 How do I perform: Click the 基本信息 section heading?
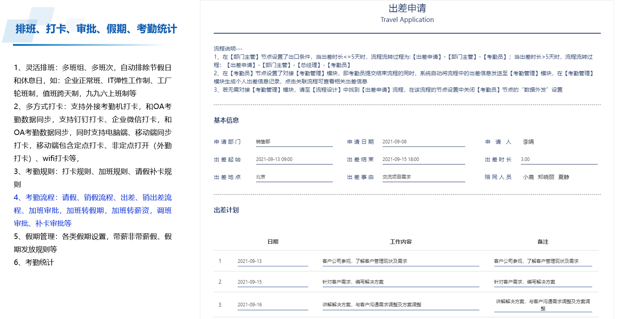(x=226, y=121)
